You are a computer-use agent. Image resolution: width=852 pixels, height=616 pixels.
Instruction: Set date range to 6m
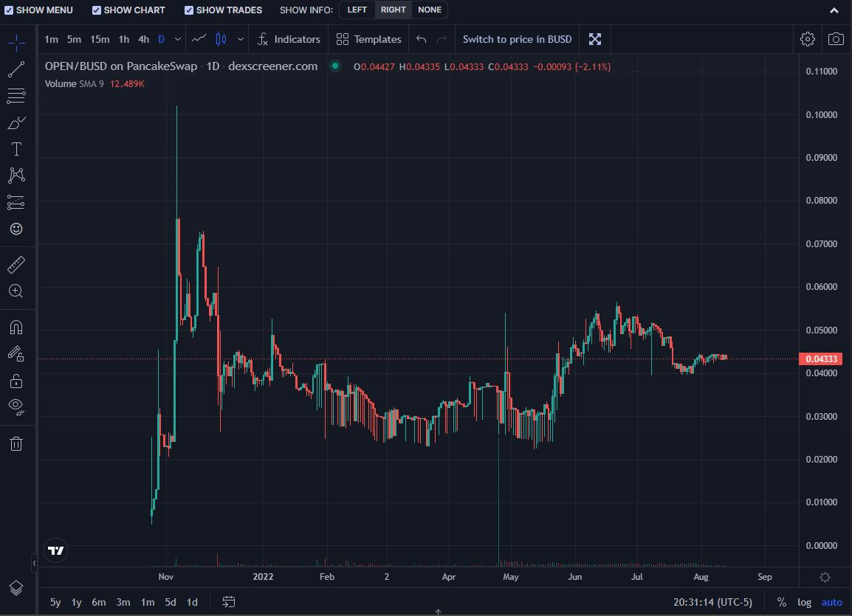(99, 602)
